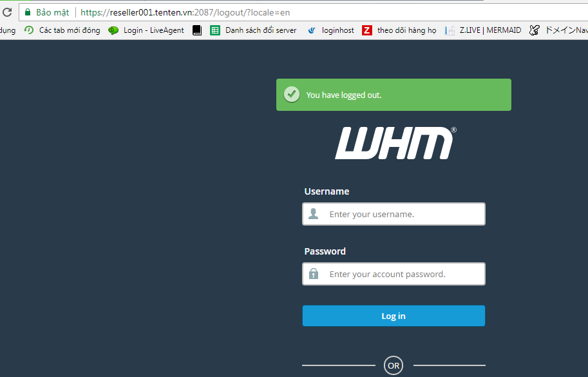Click the recently closed tabs history icon
Viewport: 588px width, 377px height.
(x=29, y=30)
